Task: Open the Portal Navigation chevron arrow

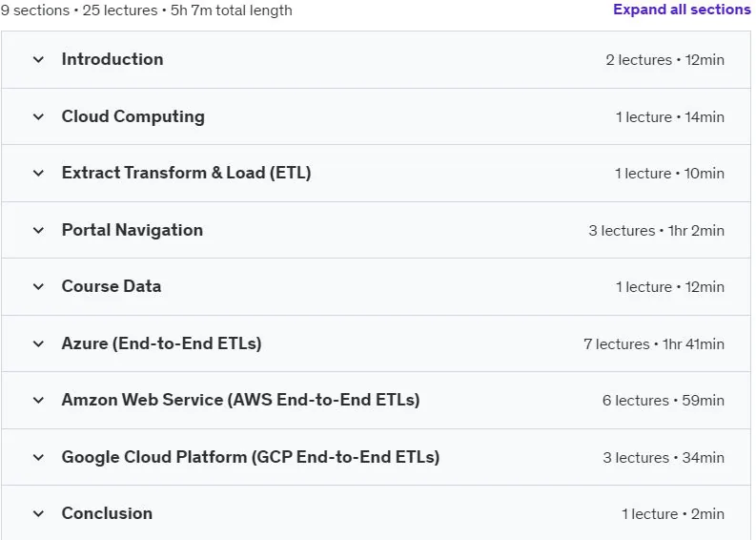Action: pyautogui.click(x=38, y=230)
